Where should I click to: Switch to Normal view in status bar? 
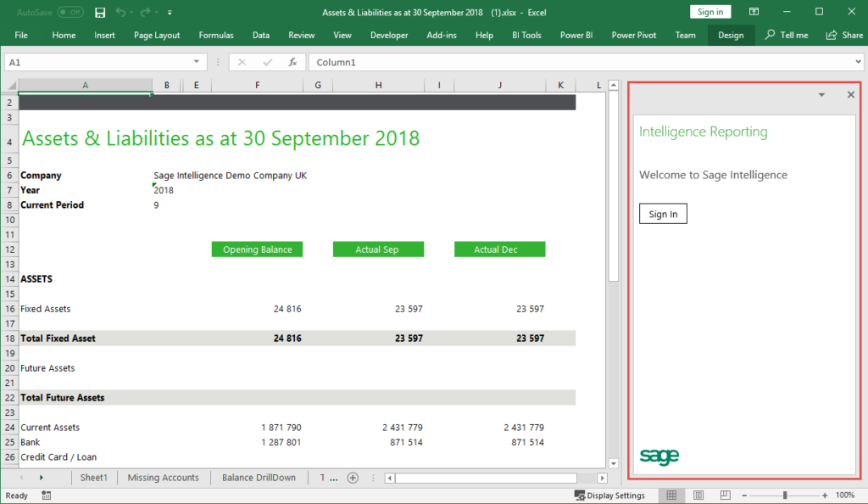[x=671, y=495]
